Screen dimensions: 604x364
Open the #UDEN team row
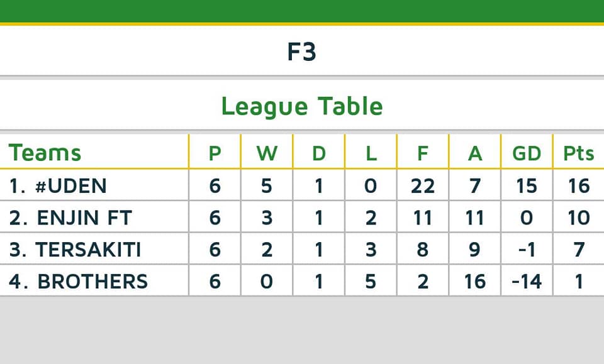point(302,185)
